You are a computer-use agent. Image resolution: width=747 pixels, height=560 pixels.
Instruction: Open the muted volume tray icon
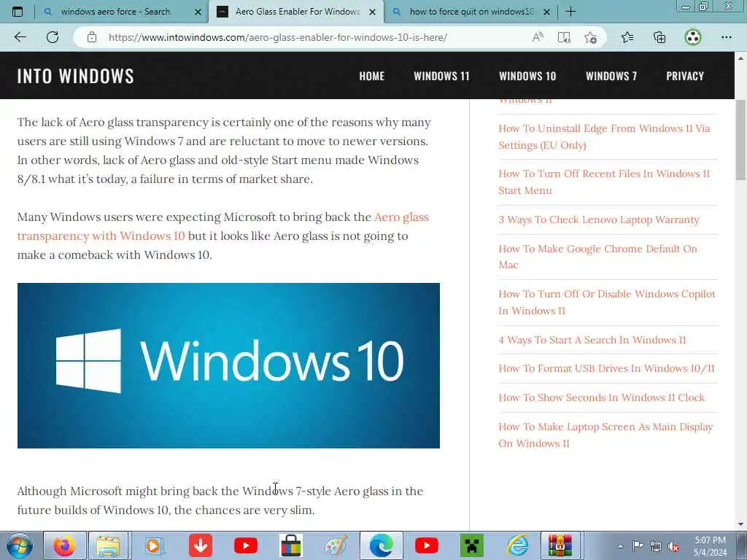coord(673,546)
